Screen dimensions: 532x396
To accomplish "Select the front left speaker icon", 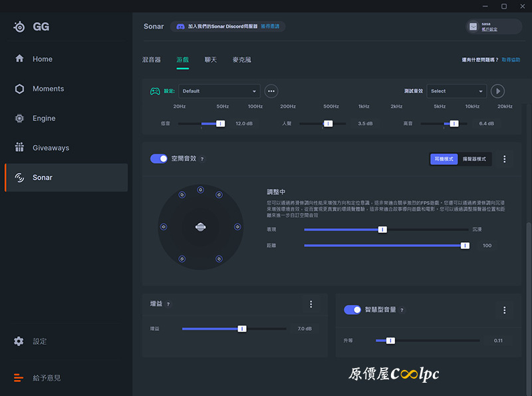I will 182,195.
